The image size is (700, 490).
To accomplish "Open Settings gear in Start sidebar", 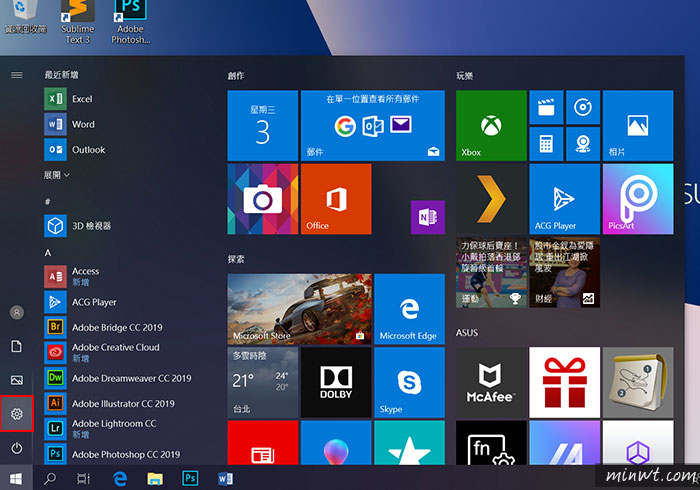I will pos(17,414).
